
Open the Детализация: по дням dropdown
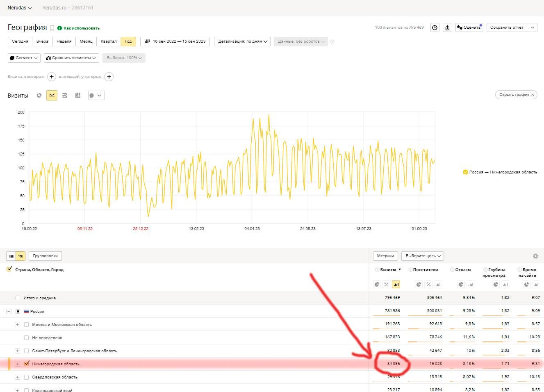(x=242, y=41)
